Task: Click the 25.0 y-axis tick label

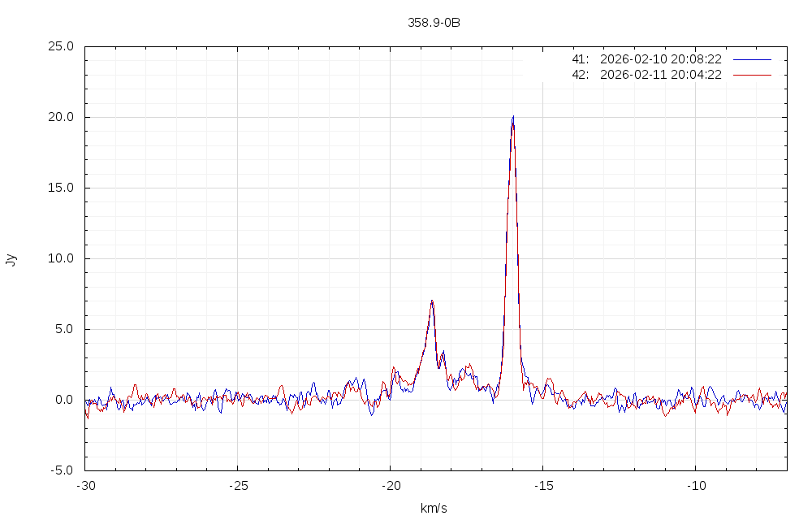Action: tap(61, 46)
